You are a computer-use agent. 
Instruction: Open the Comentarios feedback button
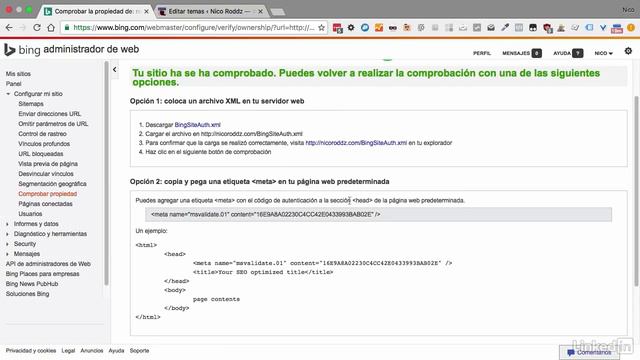tap(589, 352)
